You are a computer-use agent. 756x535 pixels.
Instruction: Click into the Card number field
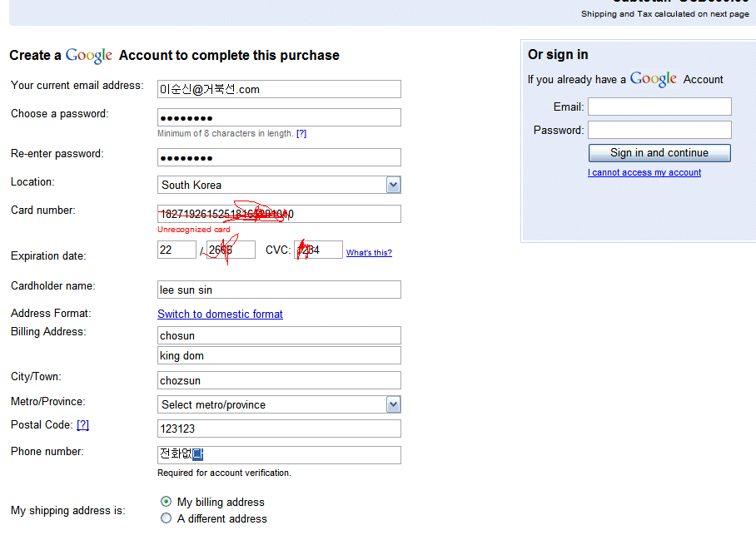click(279, 214)
